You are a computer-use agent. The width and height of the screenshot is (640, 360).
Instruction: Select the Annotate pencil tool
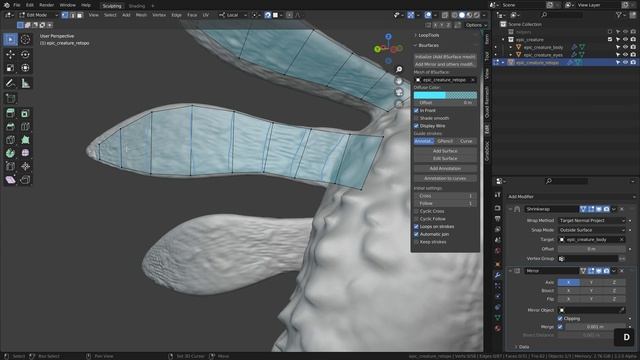point(10,83)
